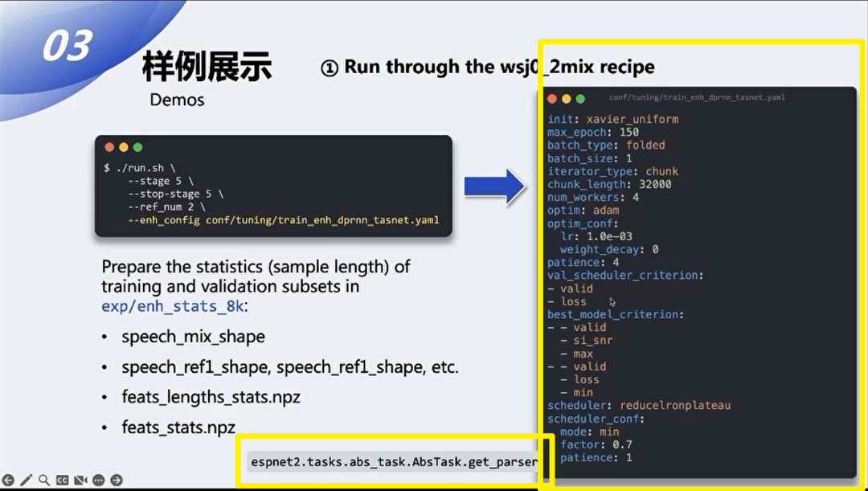Click the '样例展示' slide title
This screenshot has width=868, height=491.
tap(207, 67)
